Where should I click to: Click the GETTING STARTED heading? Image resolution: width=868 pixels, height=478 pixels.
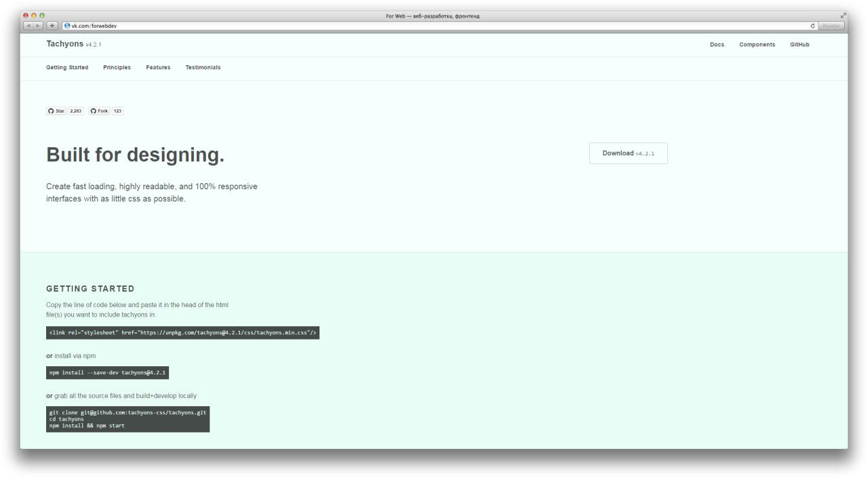pos(90,289)
